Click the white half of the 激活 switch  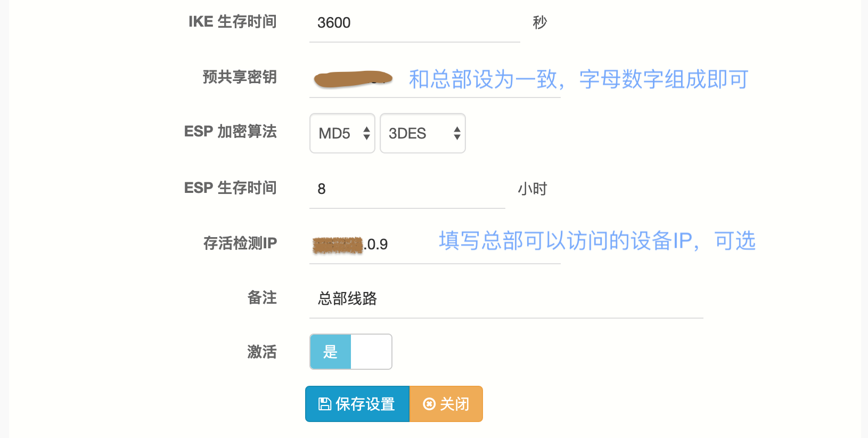click(371, 352)
